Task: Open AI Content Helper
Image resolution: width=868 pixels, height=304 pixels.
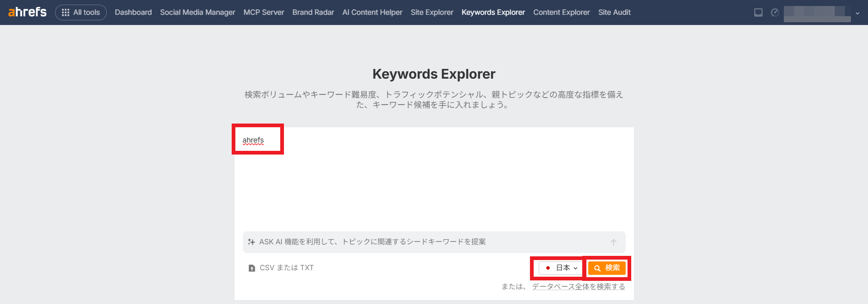Action: click(372, 12)
